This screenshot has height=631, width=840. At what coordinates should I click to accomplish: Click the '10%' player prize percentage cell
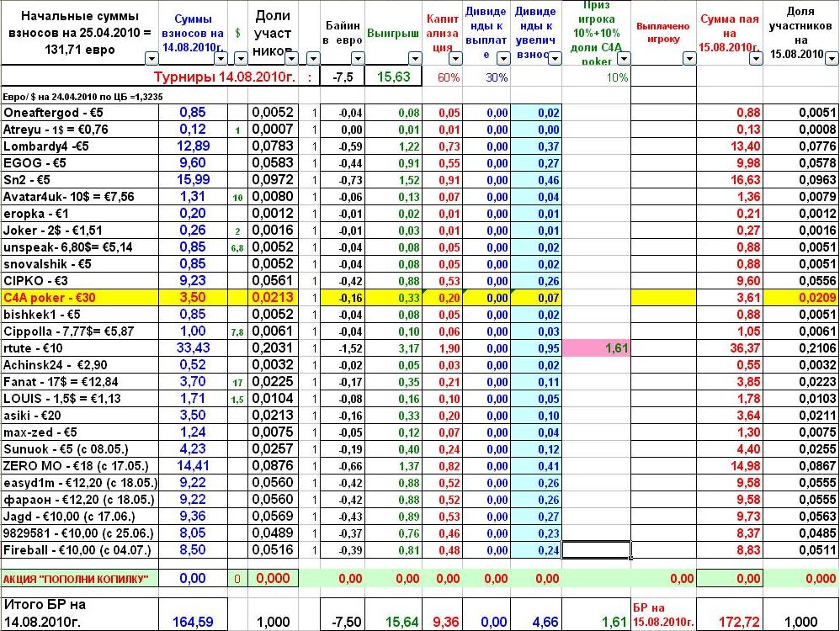pos(596,77)
